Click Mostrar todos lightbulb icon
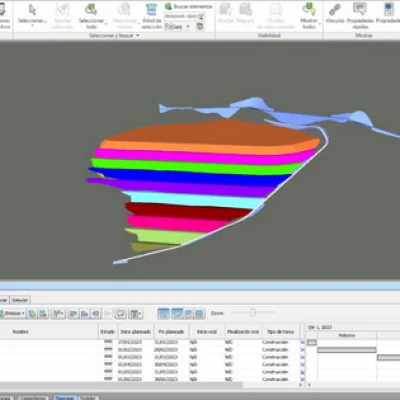 (x=309, y=10)
